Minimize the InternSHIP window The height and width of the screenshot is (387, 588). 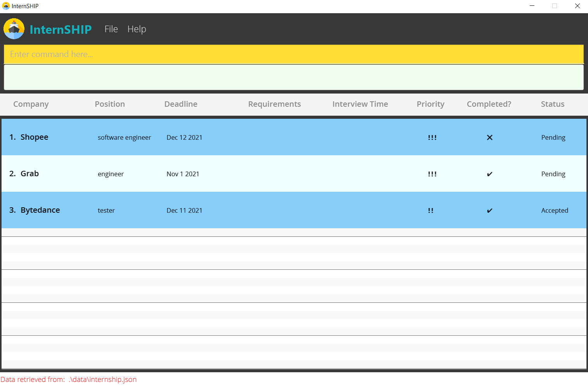pos(532,6)
